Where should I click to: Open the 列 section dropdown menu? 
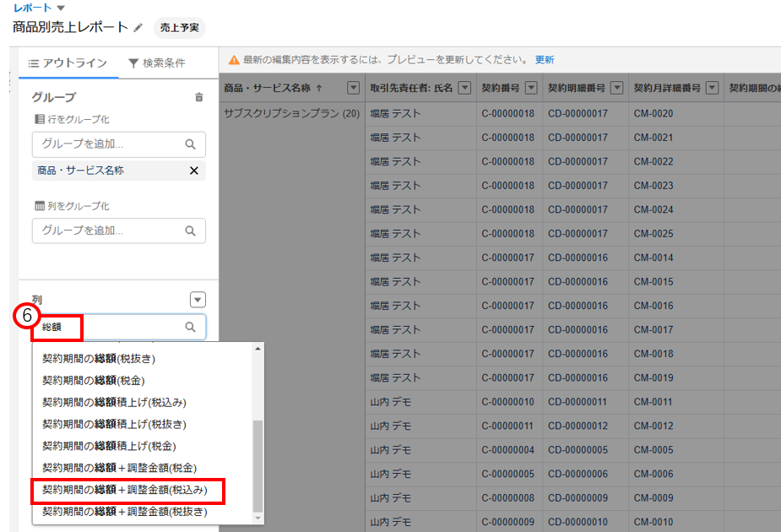point(198,300)
